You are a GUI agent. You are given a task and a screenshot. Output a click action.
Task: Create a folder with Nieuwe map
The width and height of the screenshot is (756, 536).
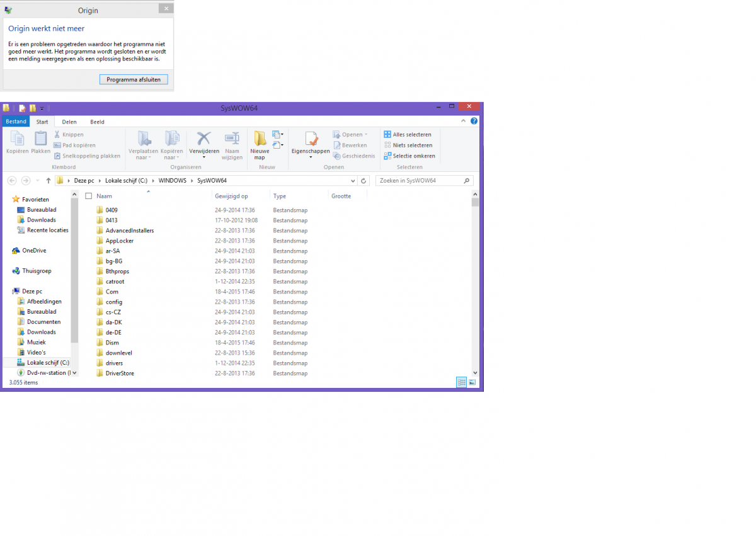(x=260, y=145)
